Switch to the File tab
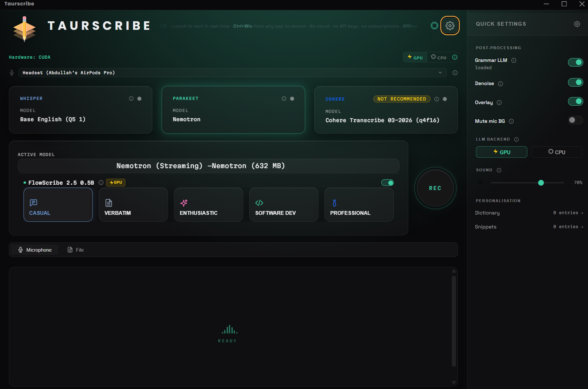The width and height of the screenshot is (588, 389). 76,250
